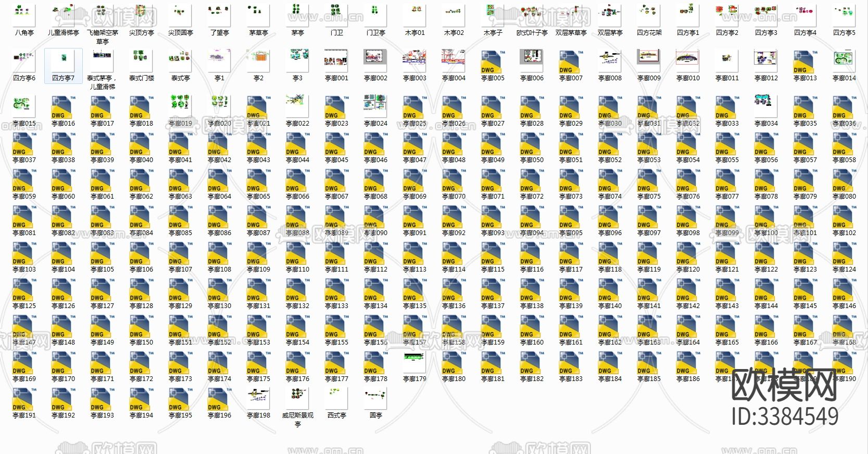Select the 门卫亭 file thumbnail
868x454 pixels.
point(375,15)
